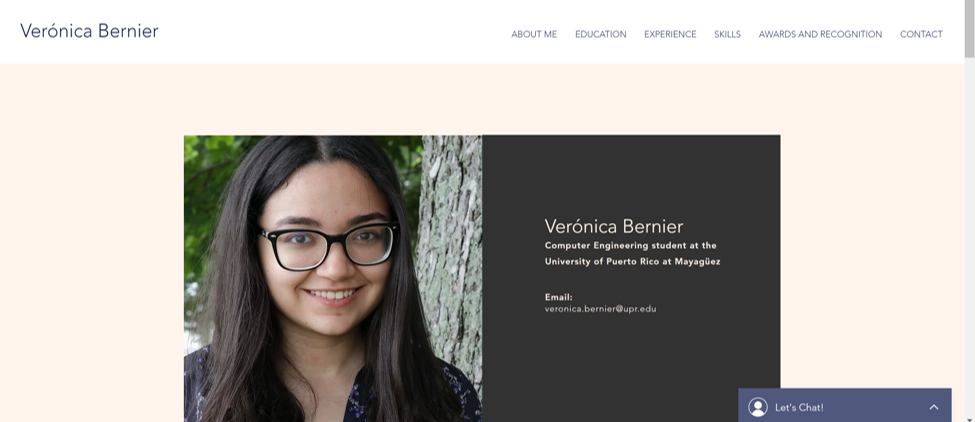Click the Verónica Bernier heading in dark card
The height and width of the screenshot is (422, 975).
(x=614, y=226)
